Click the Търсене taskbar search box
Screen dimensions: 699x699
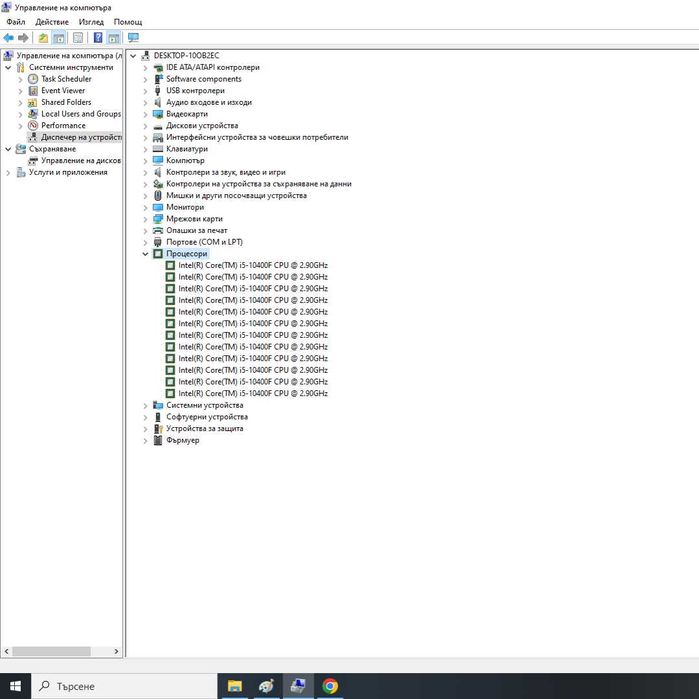tap(124, 686)
